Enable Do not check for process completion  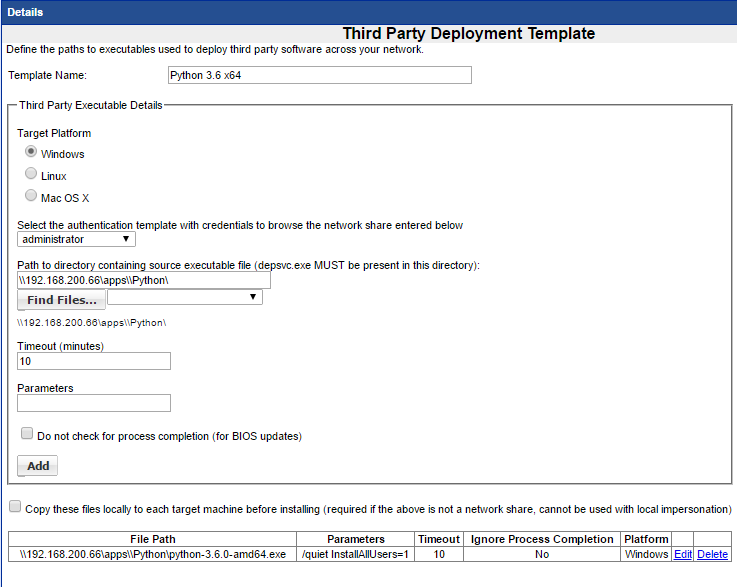27,434
